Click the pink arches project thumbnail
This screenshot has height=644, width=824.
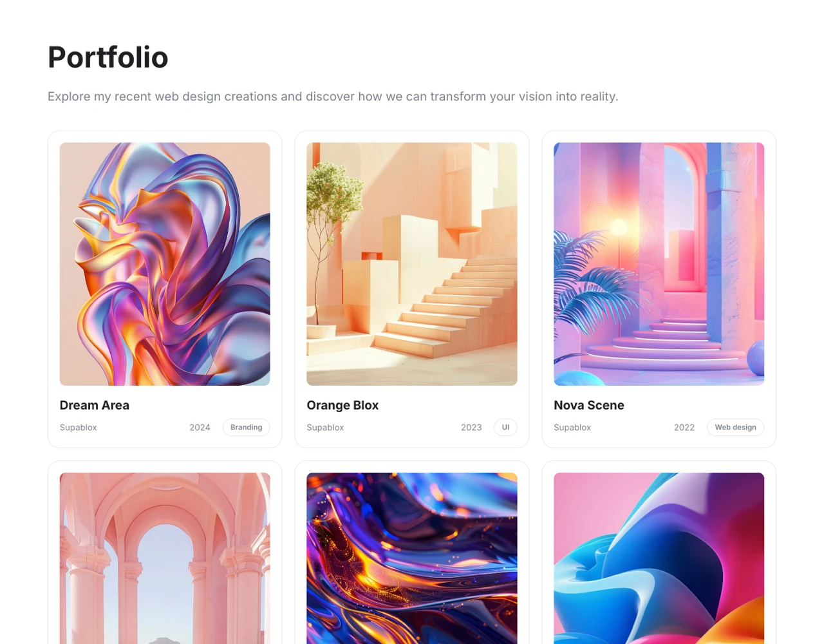(x=165, y=558)
